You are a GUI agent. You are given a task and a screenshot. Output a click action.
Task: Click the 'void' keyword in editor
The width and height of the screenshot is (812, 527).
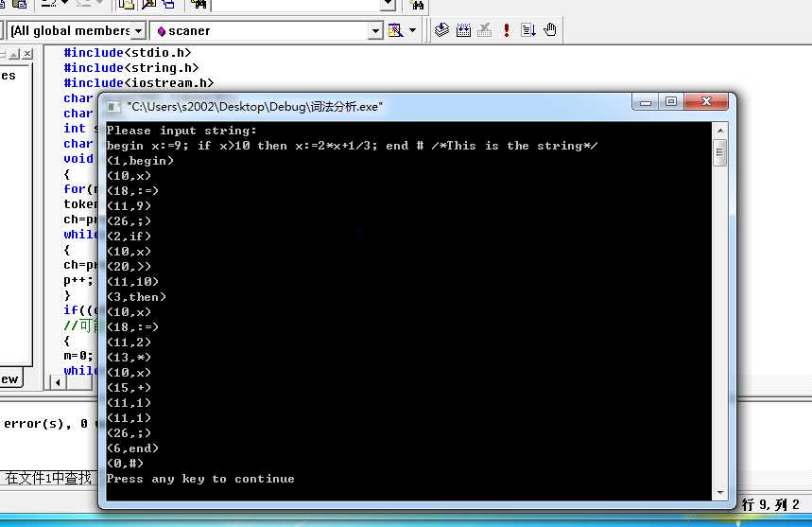[x=78, y=159]
